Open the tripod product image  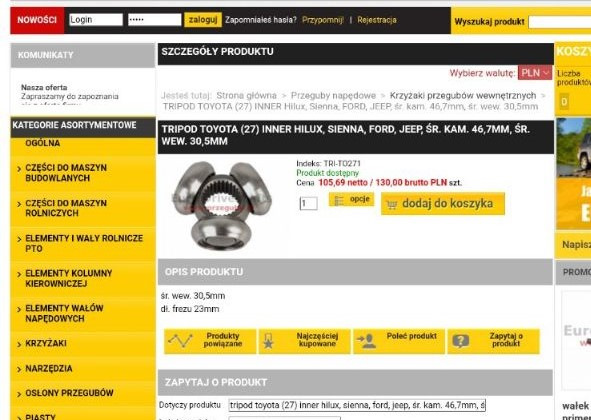point(222,206)
